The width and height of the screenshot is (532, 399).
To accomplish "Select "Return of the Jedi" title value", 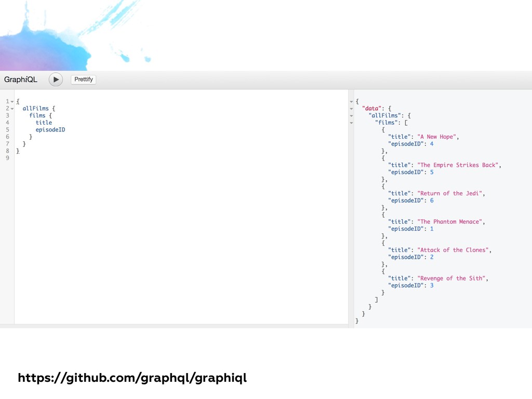I will click(450, 193).
